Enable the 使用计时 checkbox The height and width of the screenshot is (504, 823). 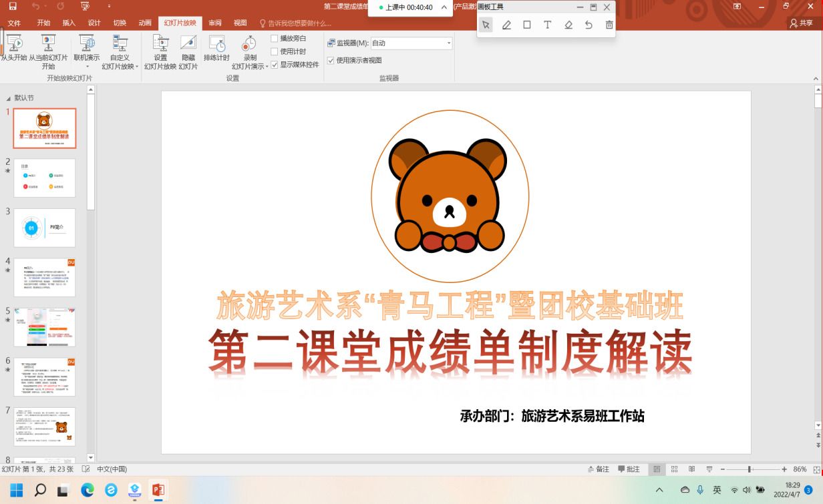[x=274, y=52]
